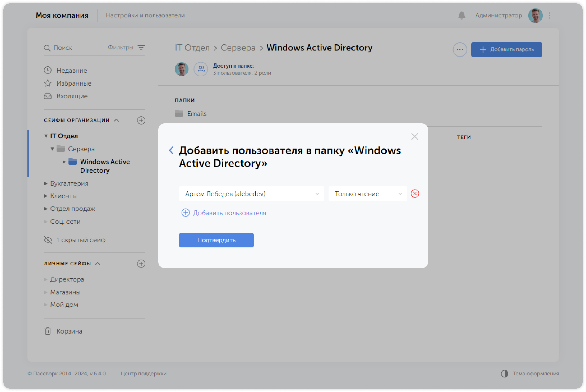Open Filters icon in sidebar search

click(141, 48)
